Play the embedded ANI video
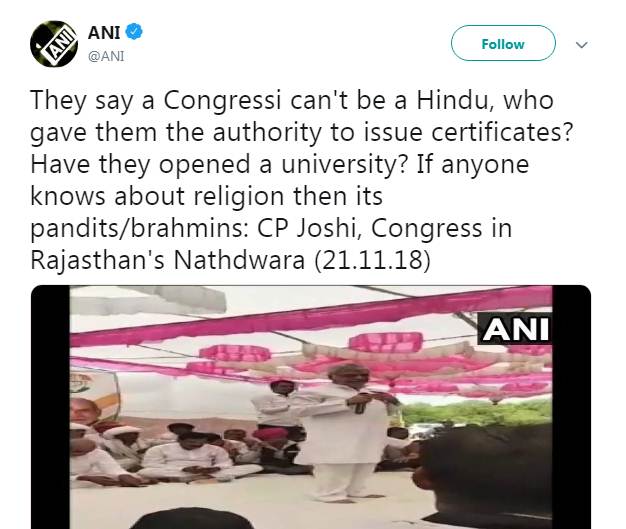The height and width of the screenshot is (529, 626). click(311, 407)
